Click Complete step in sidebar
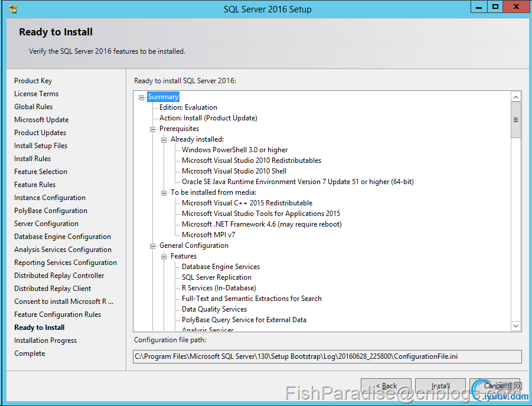 pyautogui.click(x=30, y=353)
